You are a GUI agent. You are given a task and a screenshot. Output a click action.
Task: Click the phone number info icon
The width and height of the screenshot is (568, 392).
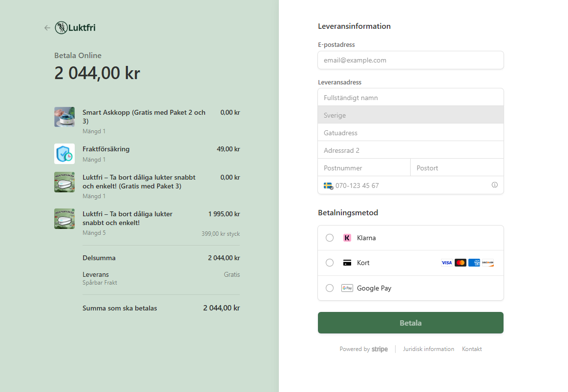pos(494,185)
